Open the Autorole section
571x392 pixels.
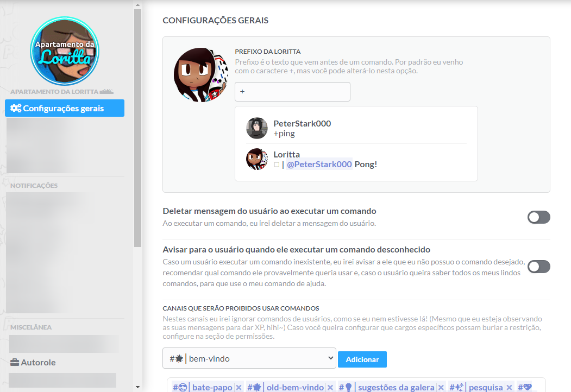pyautogui.click(x=39, y=362)
